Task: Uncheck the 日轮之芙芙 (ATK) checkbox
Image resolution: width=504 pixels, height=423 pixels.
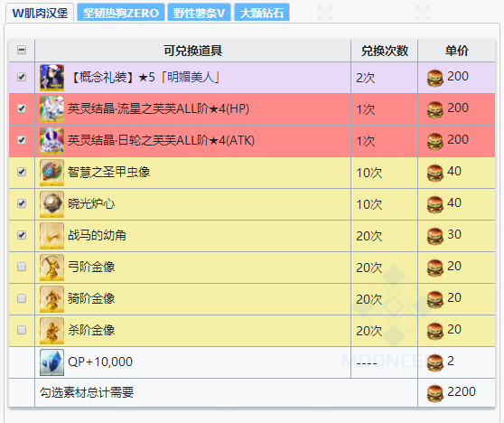Action: click(22, 140)
